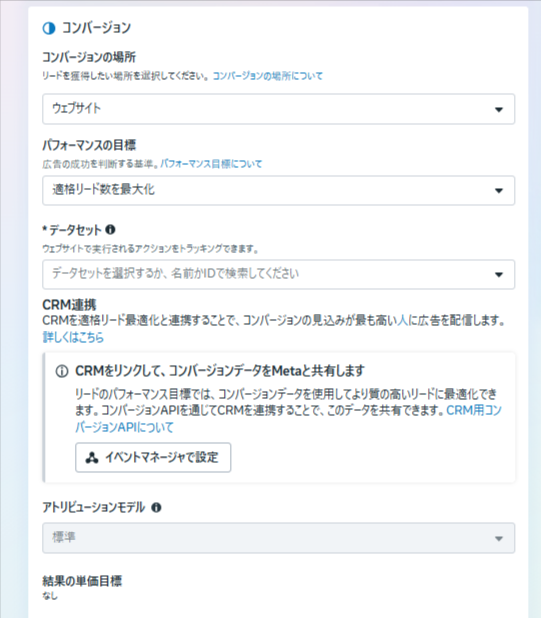Click the 結果の単価目標 label
The width and height of the screenshot is (541, 618).
(x=82, y=581)
